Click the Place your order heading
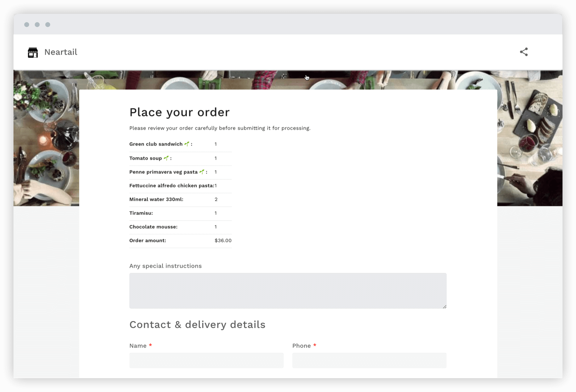Screen dimensions: 576x392 [179, 112]
